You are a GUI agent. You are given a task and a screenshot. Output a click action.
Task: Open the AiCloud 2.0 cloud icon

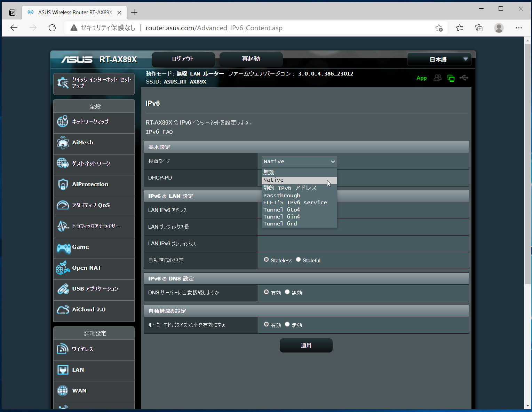(x=63, y=310)
